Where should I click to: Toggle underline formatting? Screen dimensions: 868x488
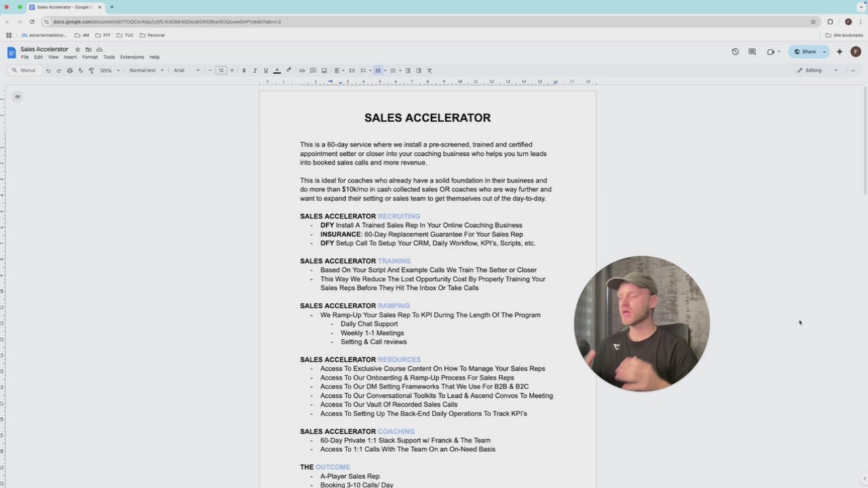click(x=266, y=70)
